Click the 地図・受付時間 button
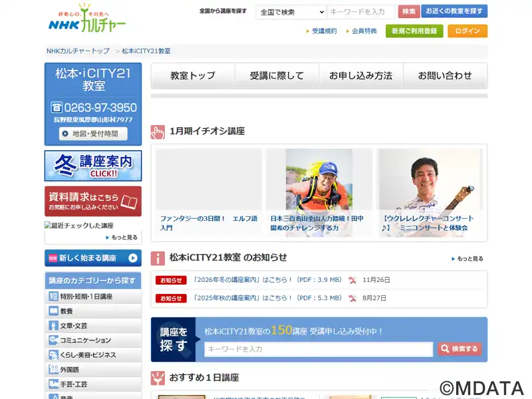The image size is (532, 399). tap(93, 134)
